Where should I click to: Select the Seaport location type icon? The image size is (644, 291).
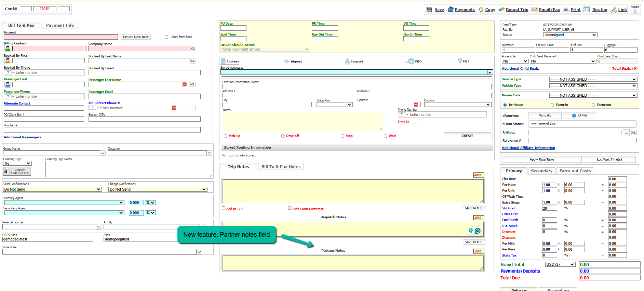point(347,61)
